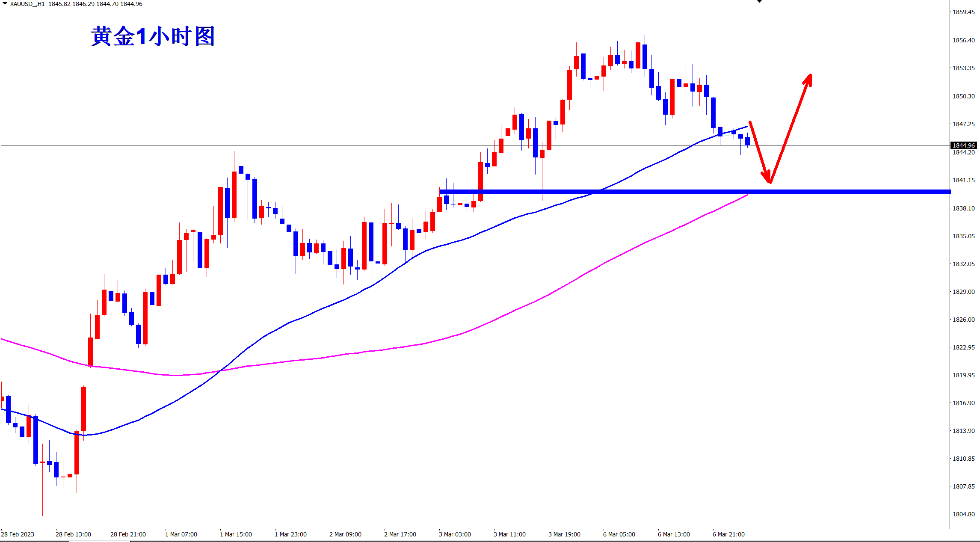
Task: Click the 1804.80 price scale label
Action: tap(963, 514)
